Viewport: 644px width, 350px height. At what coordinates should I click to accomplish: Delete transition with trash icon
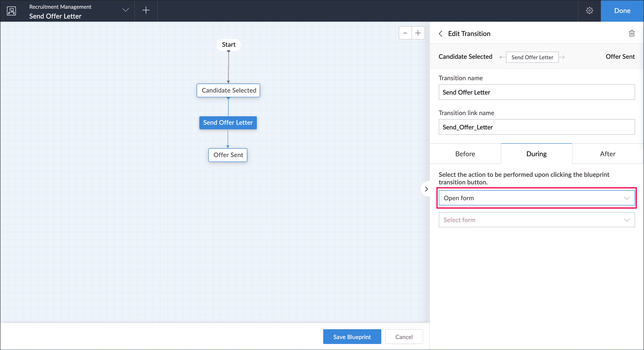631,33
